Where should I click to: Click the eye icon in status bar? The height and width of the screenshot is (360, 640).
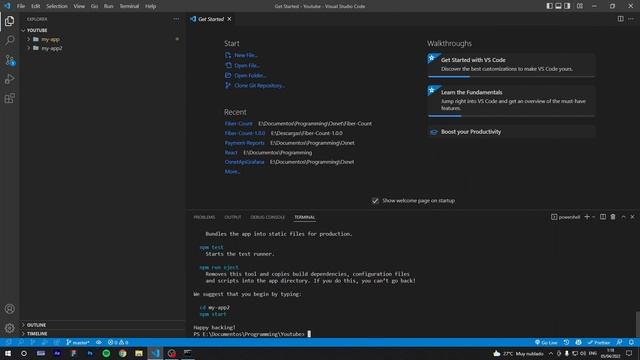coord(98,342)
